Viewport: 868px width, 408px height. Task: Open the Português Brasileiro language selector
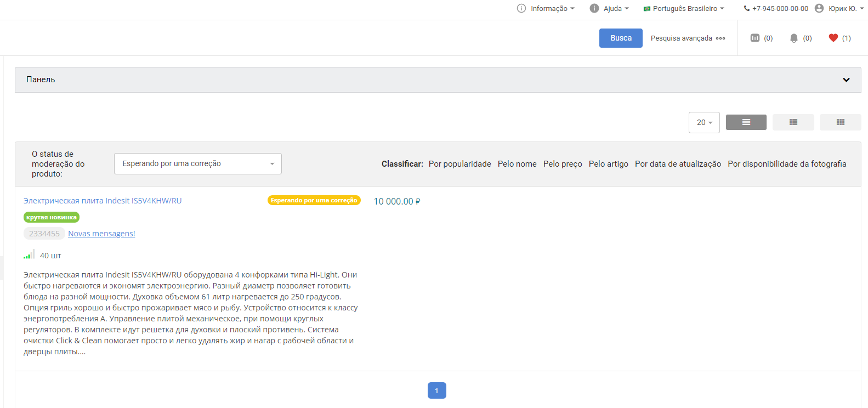(x=684, y=8)
